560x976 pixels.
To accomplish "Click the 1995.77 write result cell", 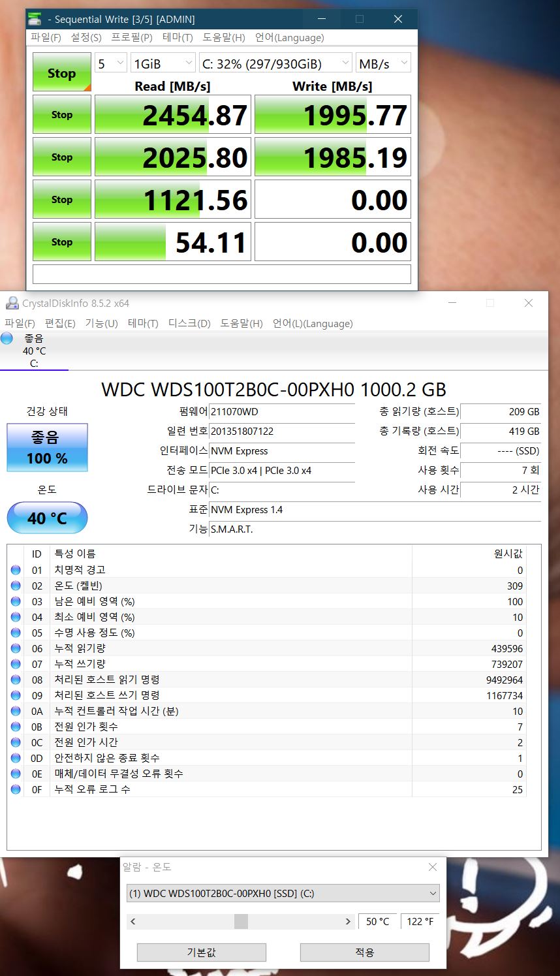I will coord(333,115).
